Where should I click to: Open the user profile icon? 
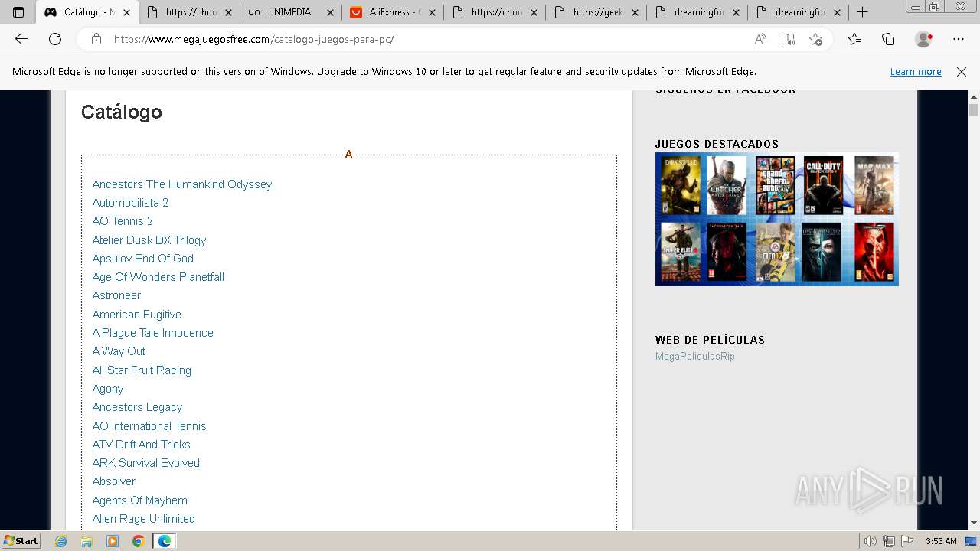[924, 39]
